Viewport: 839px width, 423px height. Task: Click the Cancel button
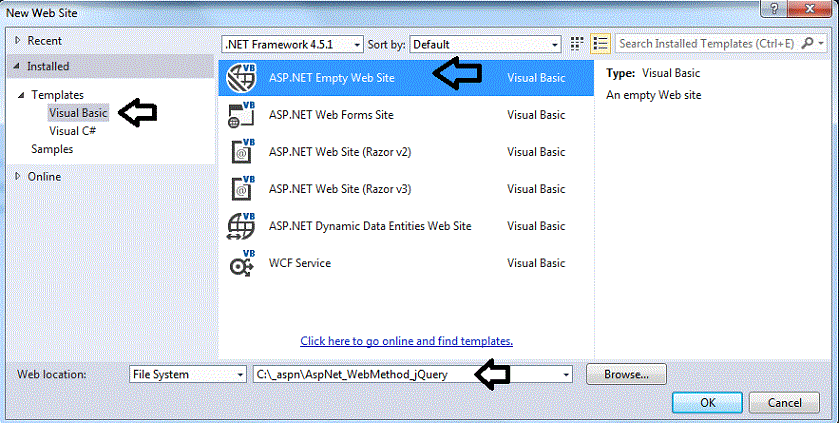point(784,403)
